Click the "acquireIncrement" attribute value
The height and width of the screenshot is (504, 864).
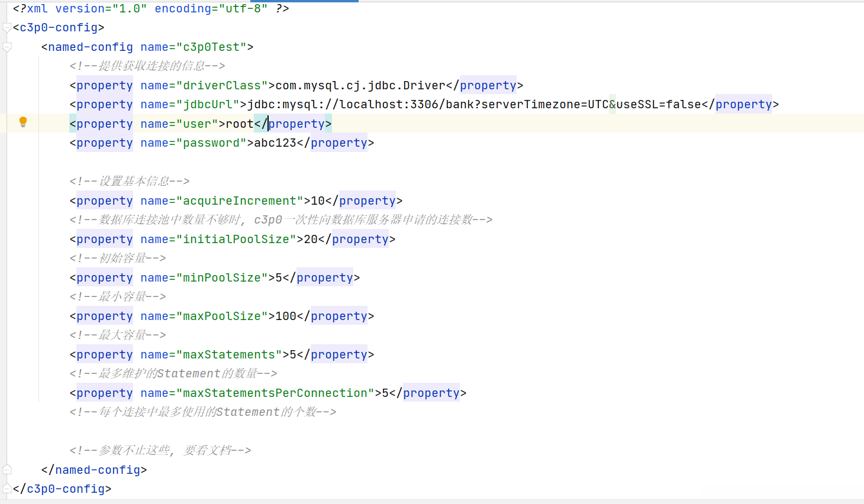pos(240,201)
